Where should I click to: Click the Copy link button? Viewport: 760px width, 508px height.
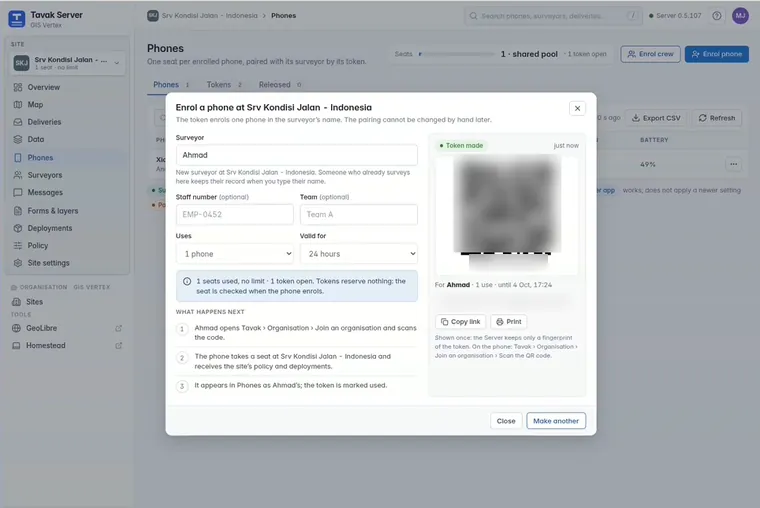point(461,322)
